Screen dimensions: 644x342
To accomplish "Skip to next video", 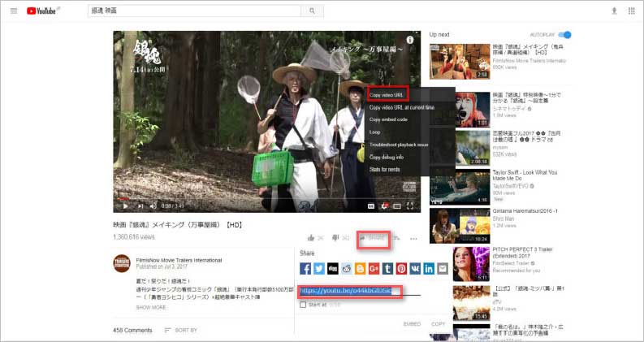I will 140,206.
